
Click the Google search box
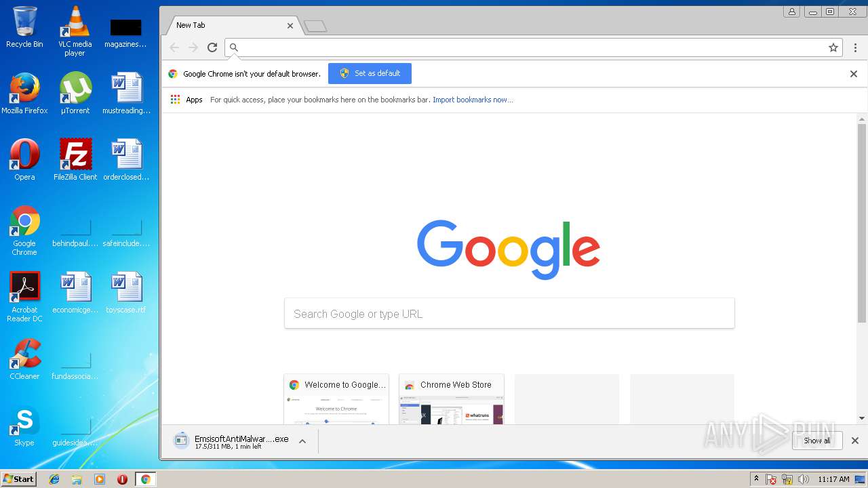click(x=509, y=313)
